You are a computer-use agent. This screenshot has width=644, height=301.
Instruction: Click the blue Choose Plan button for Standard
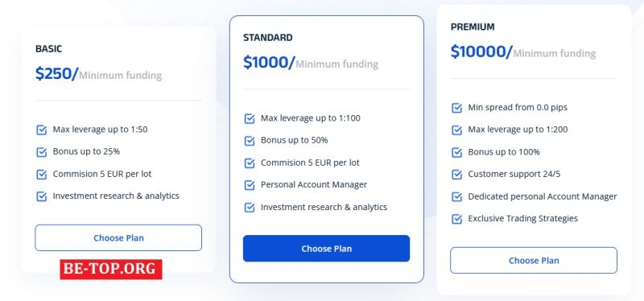(326, 249)
